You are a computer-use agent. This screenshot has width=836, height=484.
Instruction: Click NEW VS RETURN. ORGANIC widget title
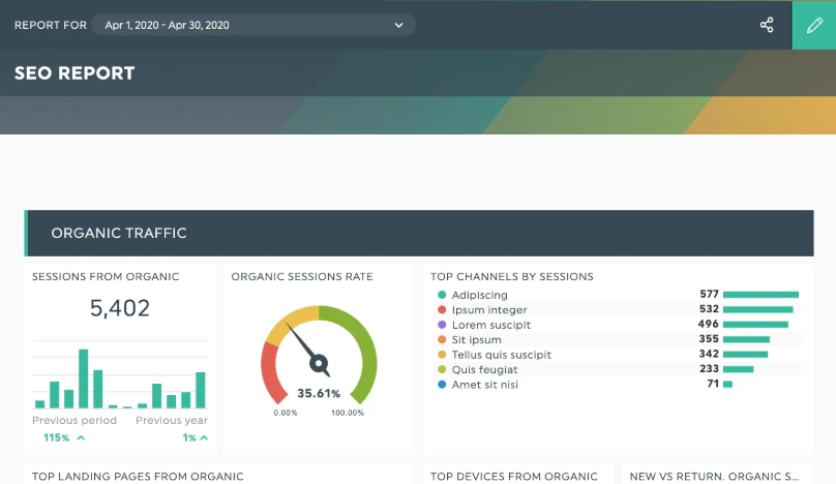coord(714,477)
